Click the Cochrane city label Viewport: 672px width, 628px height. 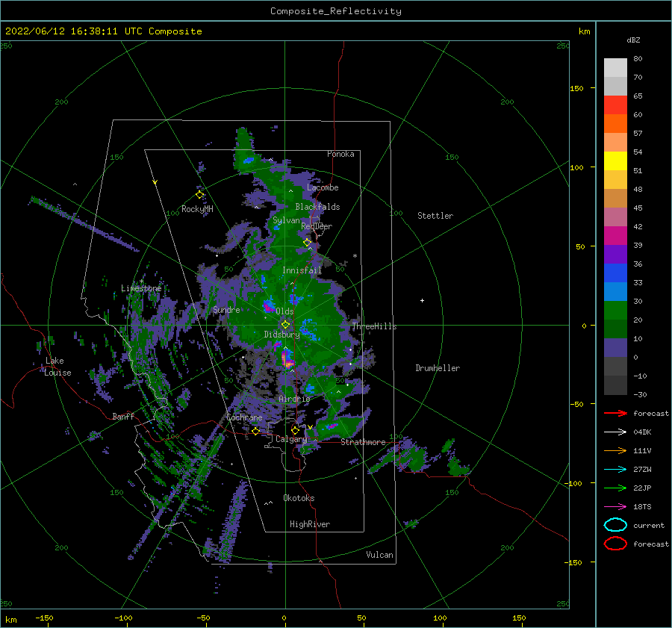coord(244,417)
